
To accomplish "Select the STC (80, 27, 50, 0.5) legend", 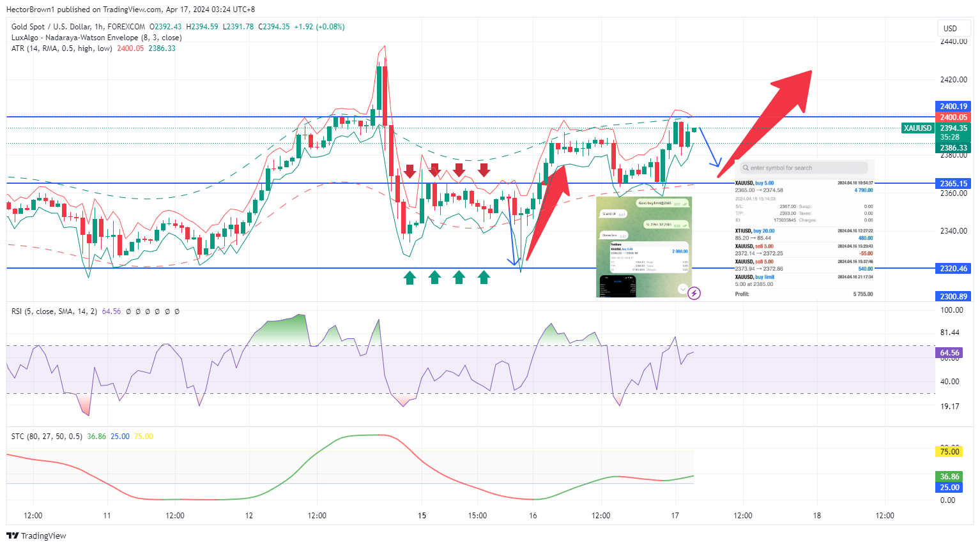I will pyautogui.click(x=47, y=437).
